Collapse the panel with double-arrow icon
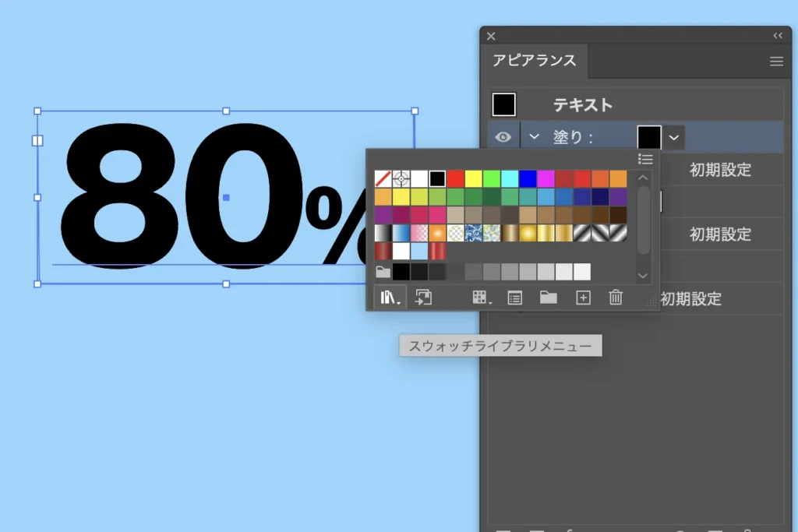798x532 pixels. tap(777, 36)
